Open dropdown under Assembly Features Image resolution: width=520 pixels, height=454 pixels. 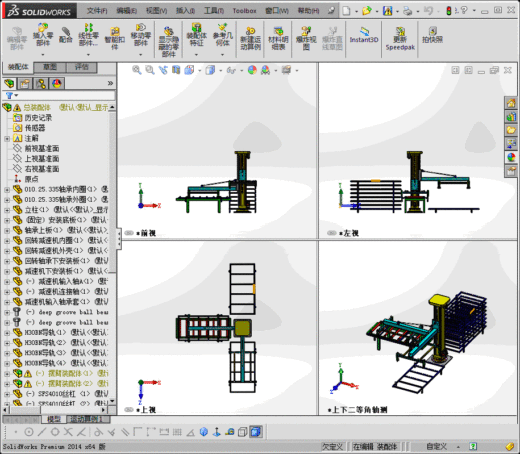196,54
